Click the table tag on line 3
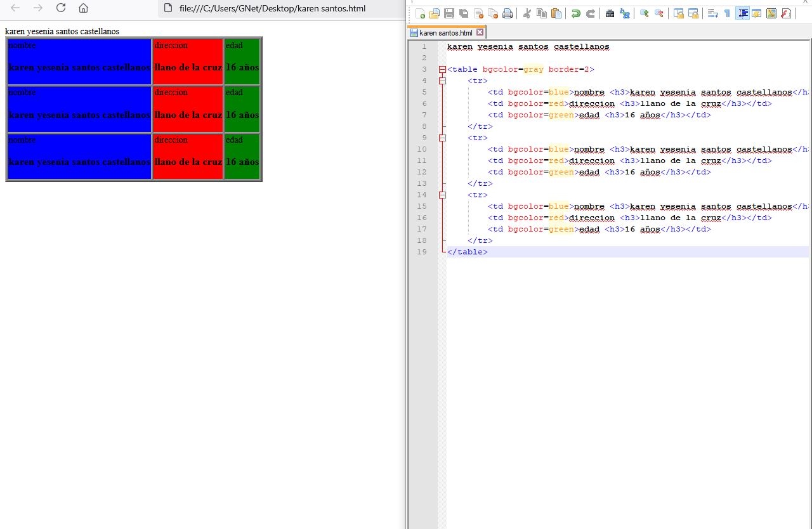The image size is (812, 529). pyautogui.click(x=521, y=69)
